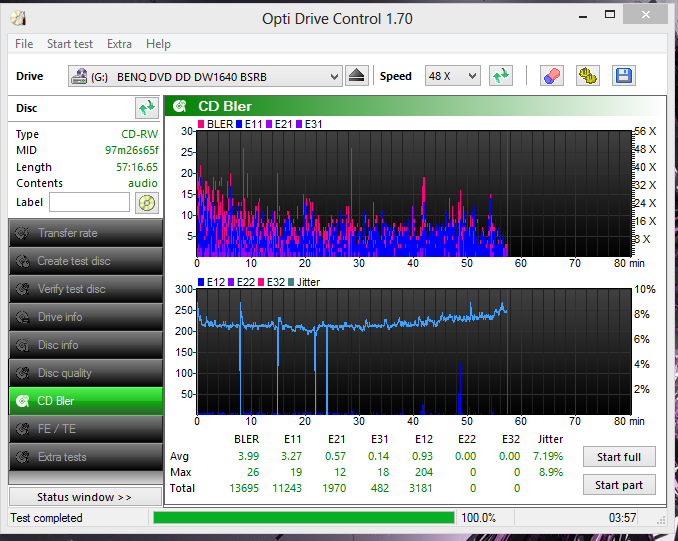Image resolution: width=678 pixels, height=541 pixels.
Task: Switch to the Transfer rate tab
Action: [x=86, y=233]
